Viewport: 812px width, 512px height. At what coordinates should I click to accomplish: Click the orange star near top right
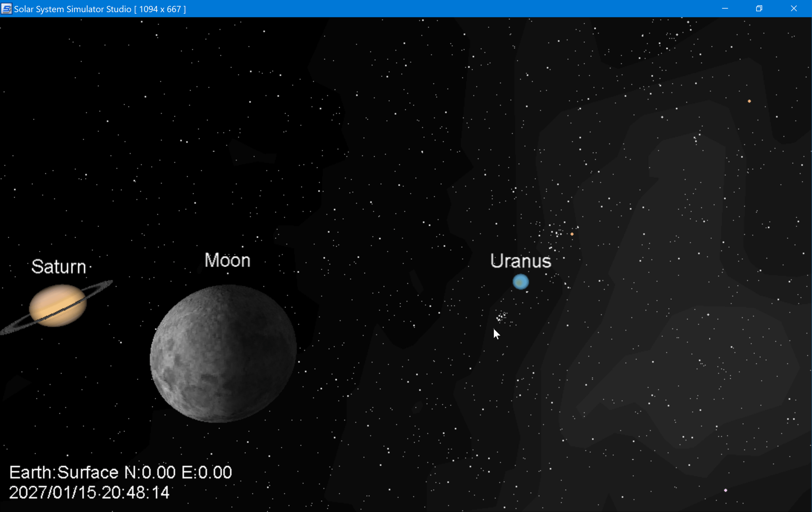click(x=749, y=101)
